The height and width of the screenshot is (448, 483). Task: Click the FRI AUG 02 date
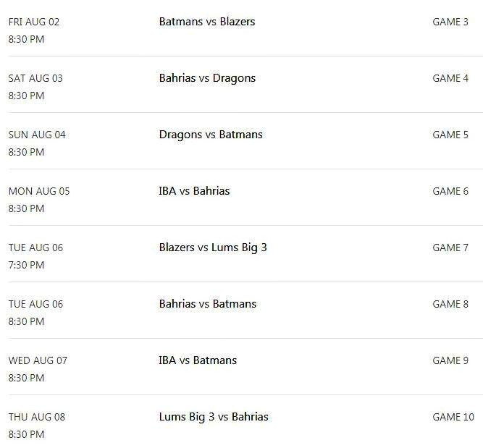coord(34,22)
